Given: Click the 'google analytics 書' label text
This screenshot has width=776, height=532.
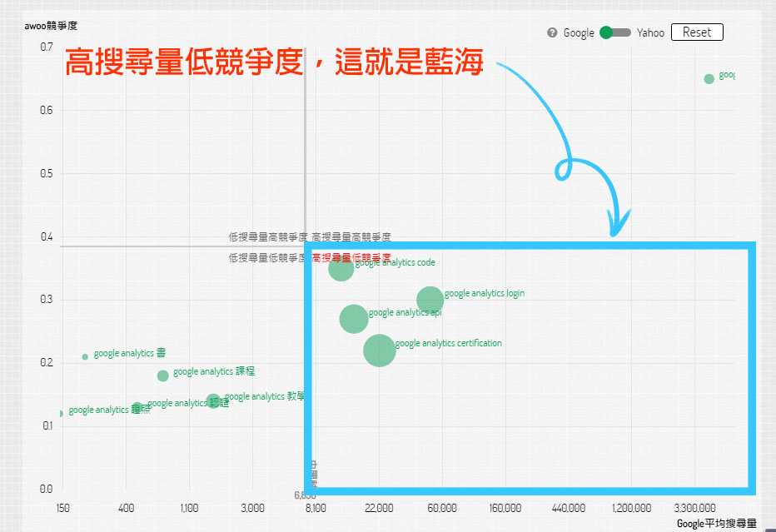Looking at the screenshot, I should (x=130, y=353).
